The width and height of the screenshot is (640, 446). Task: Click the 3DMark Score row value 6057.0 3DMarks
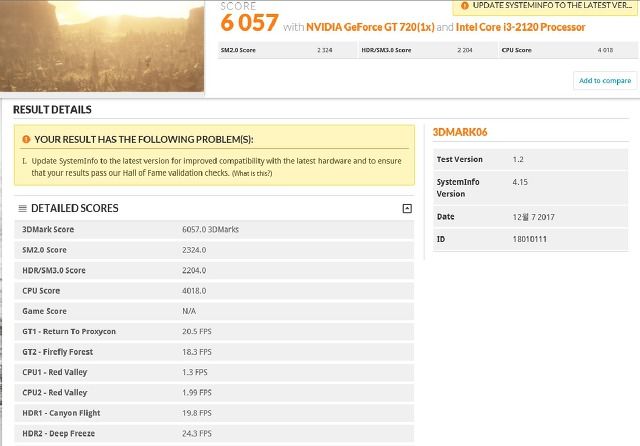211,229
